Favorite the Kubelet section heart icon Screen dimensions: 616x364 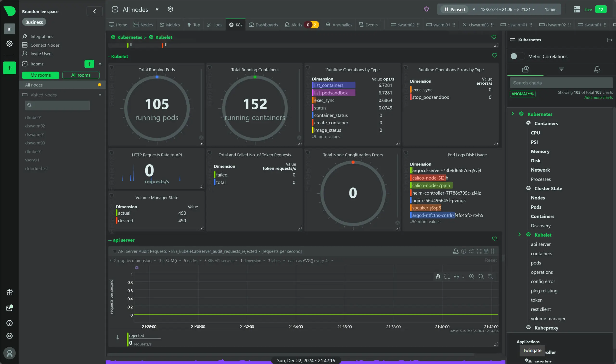click(x=494, y=56)
